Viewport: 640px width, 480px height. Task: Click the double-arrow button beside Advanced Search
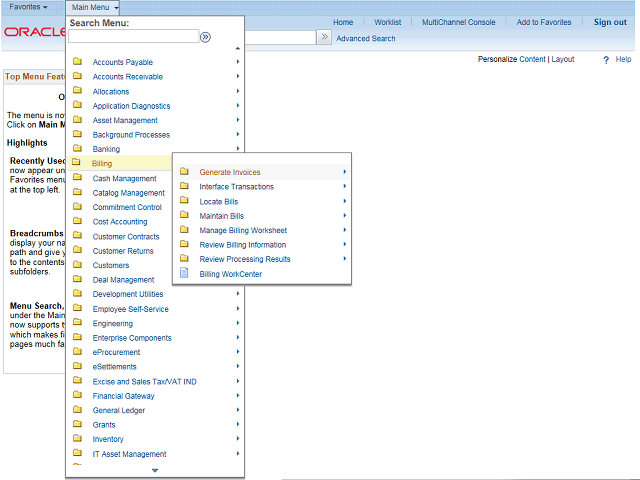(324, 37)
